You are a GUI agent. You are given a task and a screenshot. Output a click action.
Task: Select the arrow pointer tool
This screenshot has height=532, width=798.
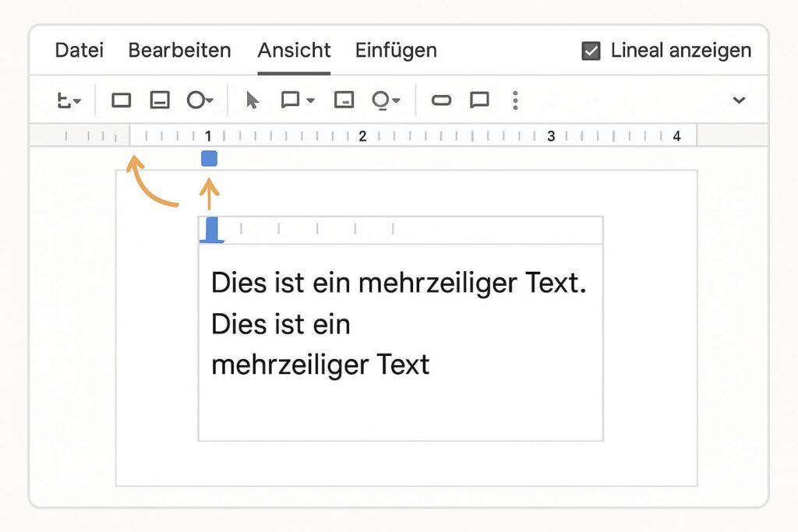(252, 100)
